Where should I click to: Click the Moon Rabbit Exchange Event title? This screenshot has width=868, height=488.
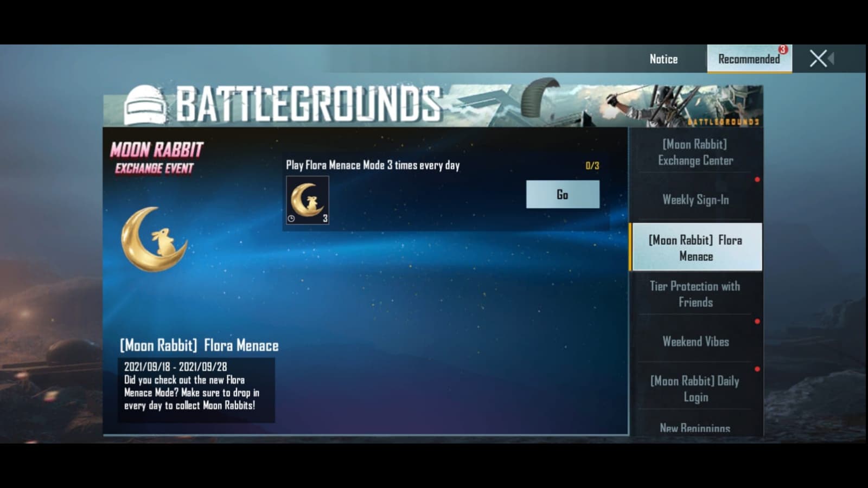point(157,158)
